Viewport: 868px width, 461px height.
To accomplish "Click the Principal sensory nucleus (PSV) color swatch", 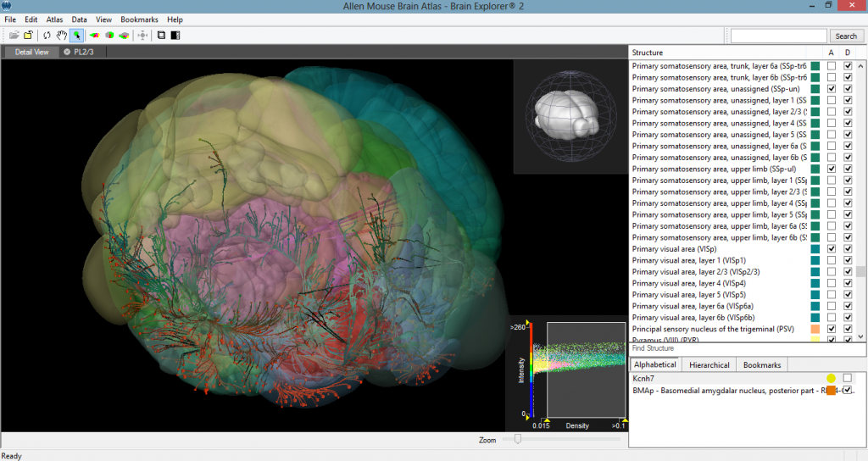I will pos(815,329).
